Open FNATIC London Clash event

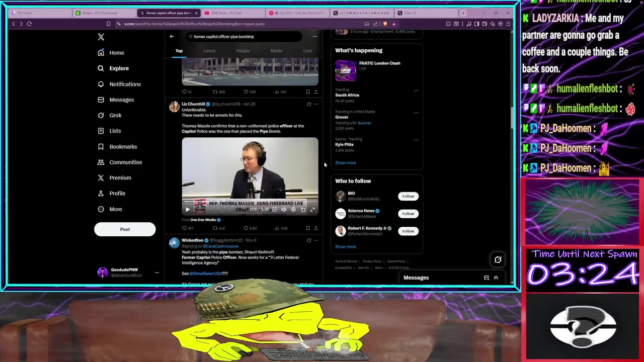376,70
